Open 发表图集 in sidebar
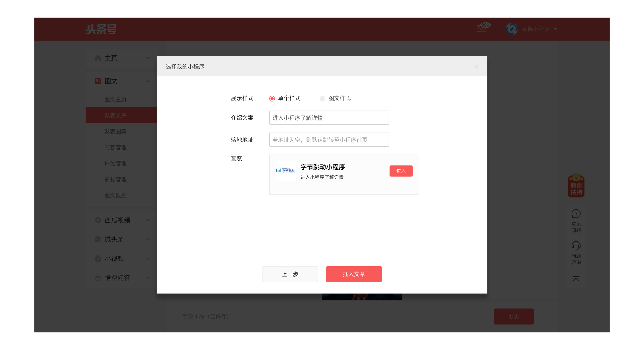644x350 pixels. (115, 131)
